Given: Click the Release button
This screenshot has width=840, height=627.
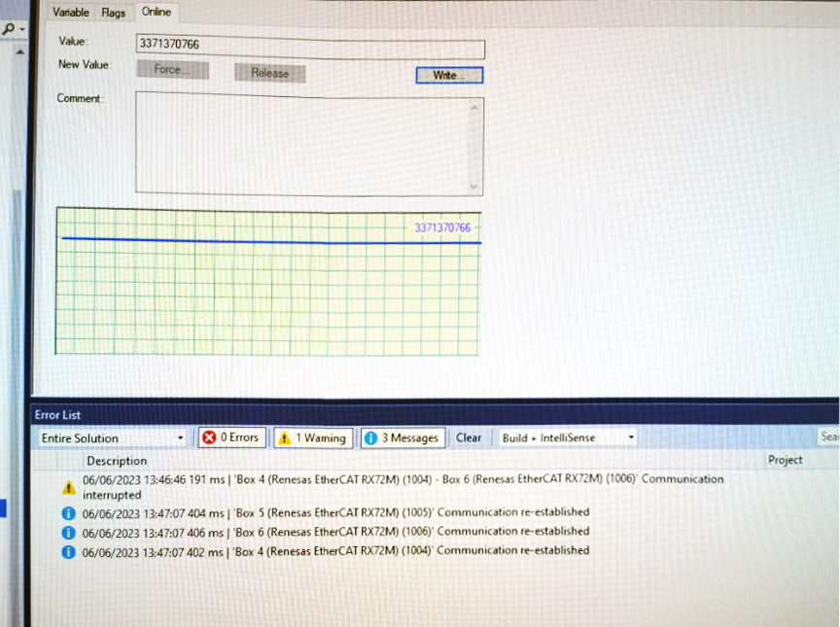Looking at the screenshot, I should pos(270,73).
